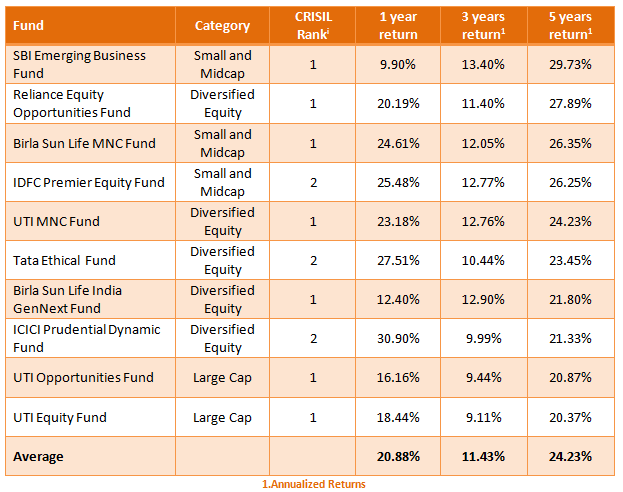Click the Category column header

tap(222, 25)
